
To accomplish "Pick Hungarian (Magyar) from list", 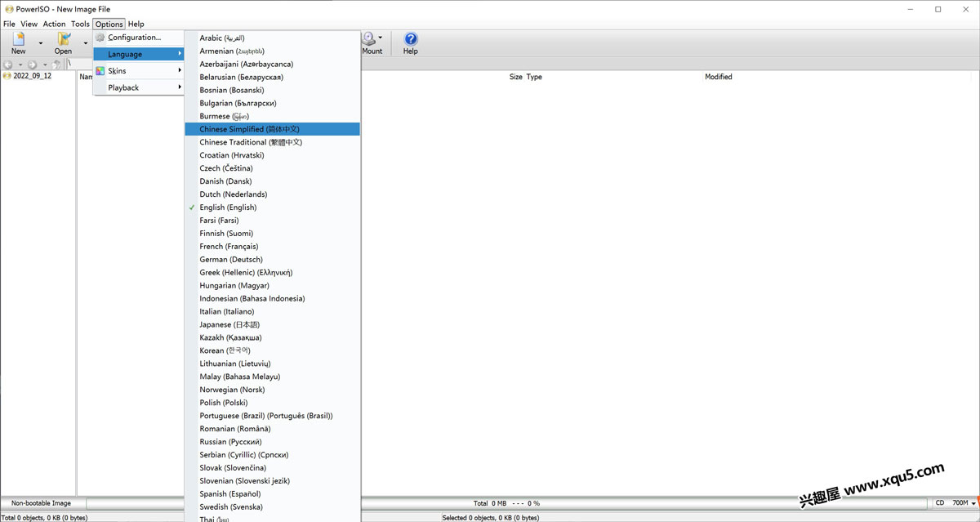I will (273, 286).
